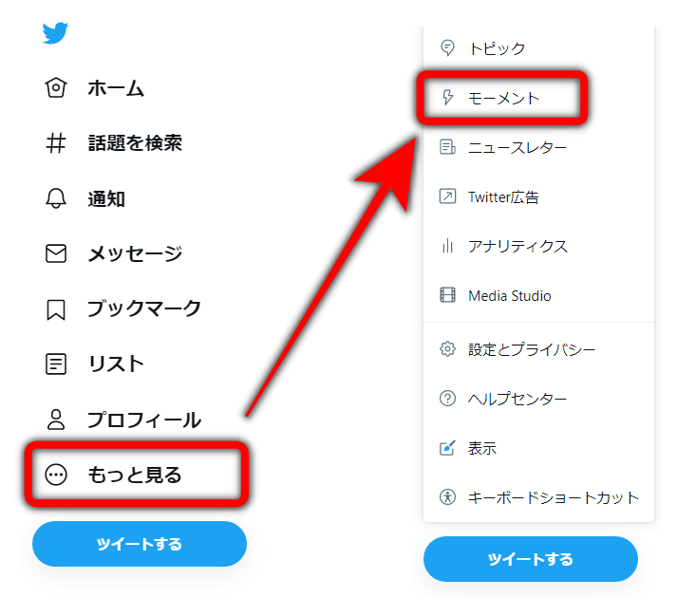The width and height of the screenshot is (677, 616).
Task: Click the Twitter bird logo
Action: click(x=55, y=33)
